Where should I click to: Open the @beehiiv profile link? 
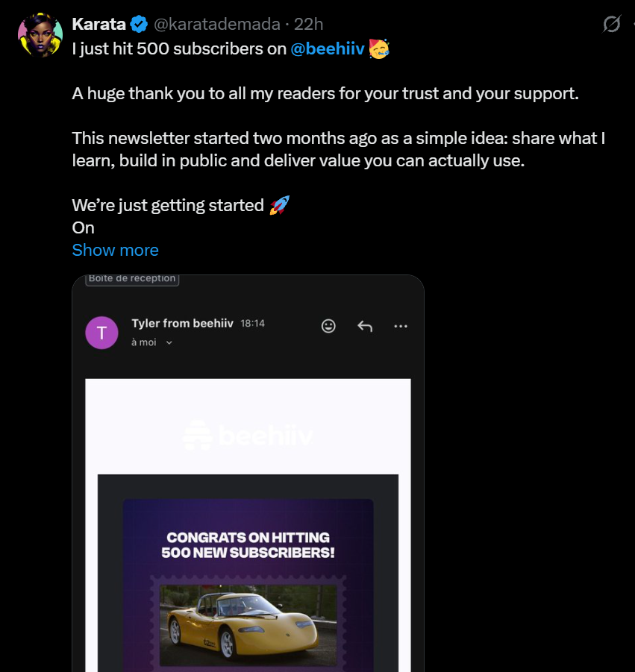point(328,48)
